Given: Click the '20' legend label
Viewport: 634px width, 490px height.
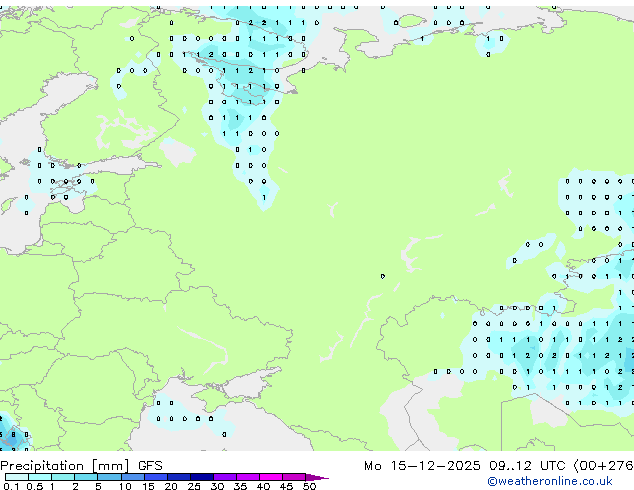Looking at the screenshot, I should tap(171, 486).
